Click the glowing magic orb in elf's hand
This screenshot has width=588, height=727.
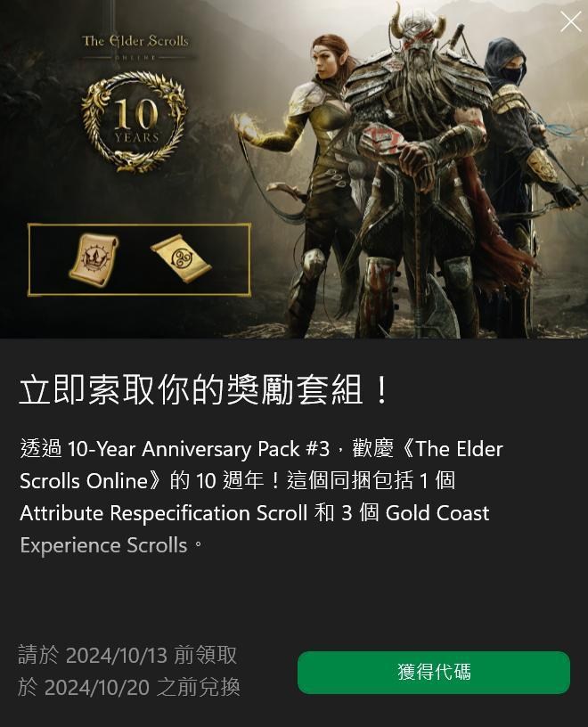click(248, 127)
